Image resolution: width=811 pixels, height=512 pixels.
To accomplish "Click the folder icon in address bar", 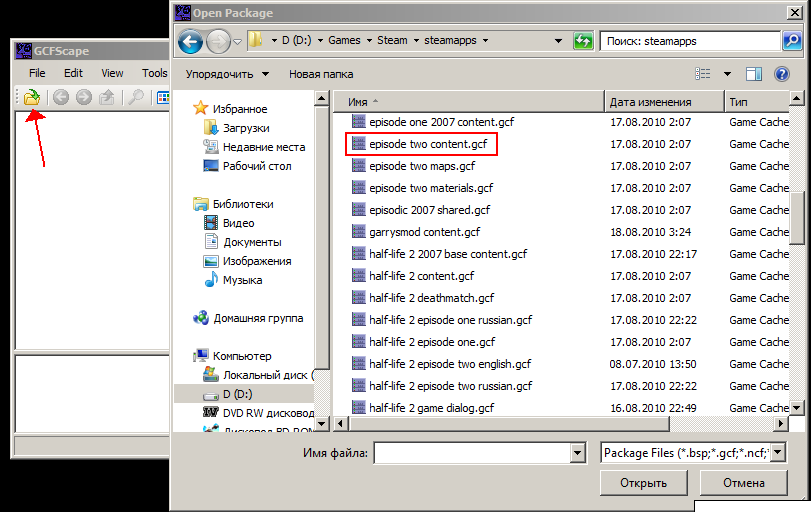I will 254,40.
